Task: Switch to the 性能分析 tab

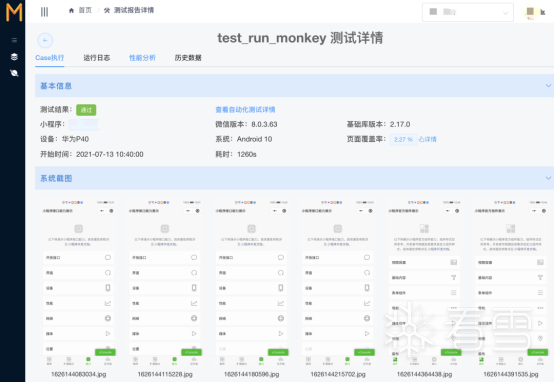Action: click(x=142, y=58)
